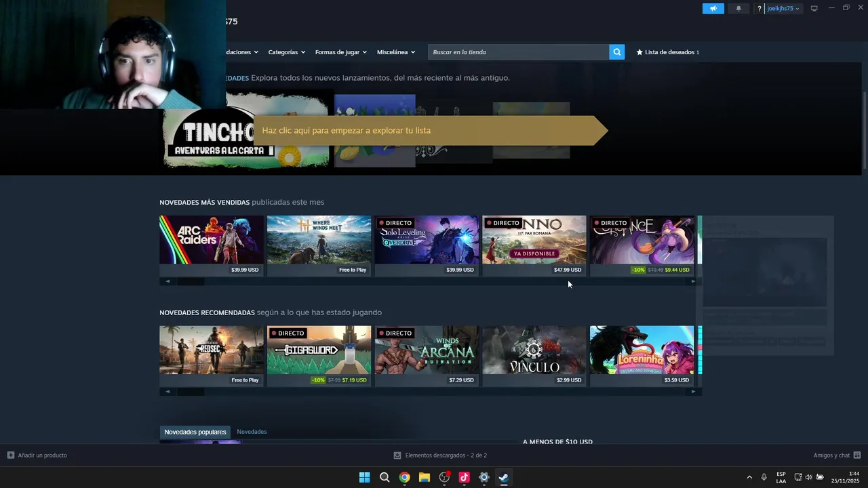Switch to Big Picture mode monitor icon
868x488 pixels.
pos(814,8)
